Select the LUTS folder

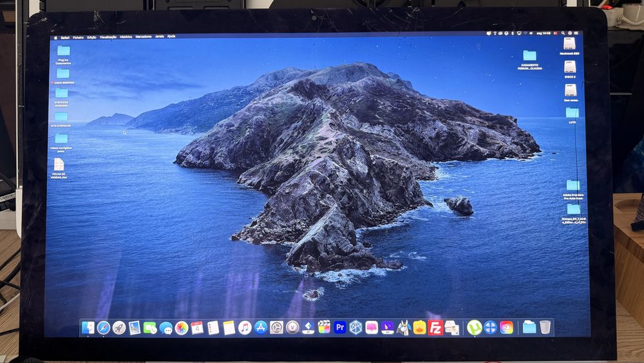tap(572, 112)
